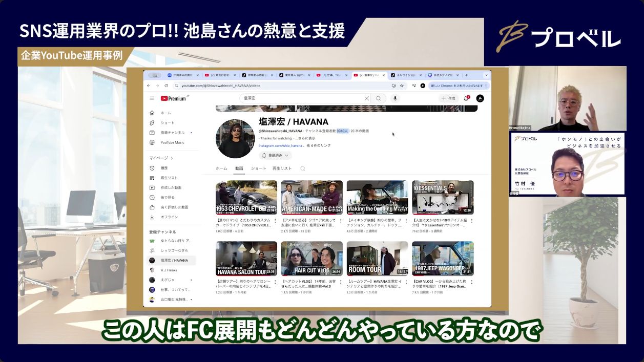Click the channel profile picture of 塩澤宏
This screenshot has width=644, height=362.
235,139
